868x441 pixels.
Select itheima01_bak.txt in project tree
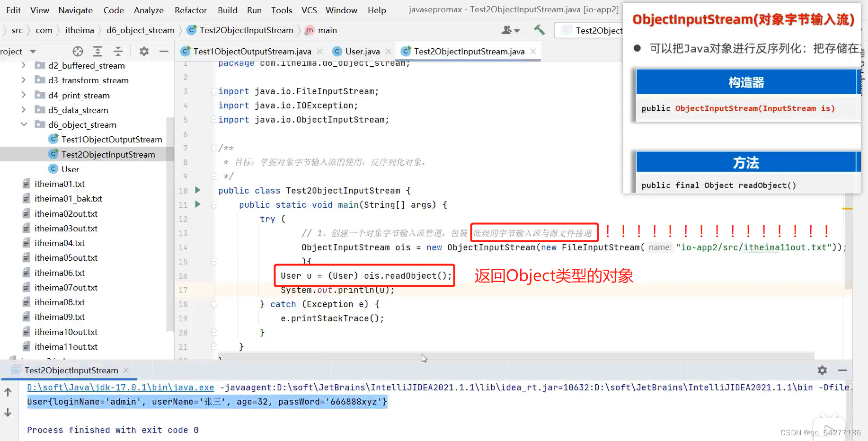68,198
